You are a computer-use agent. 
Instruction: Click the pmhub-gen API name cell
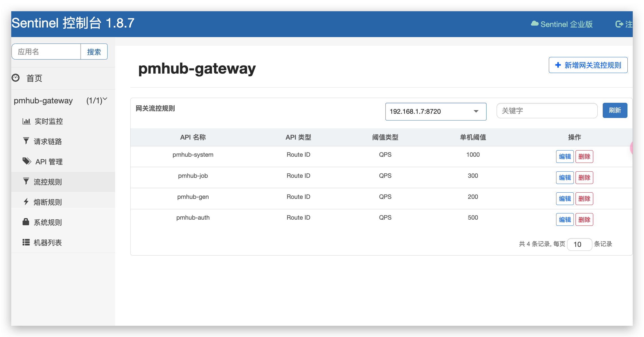pyautogui.click(x=193, y=197)
